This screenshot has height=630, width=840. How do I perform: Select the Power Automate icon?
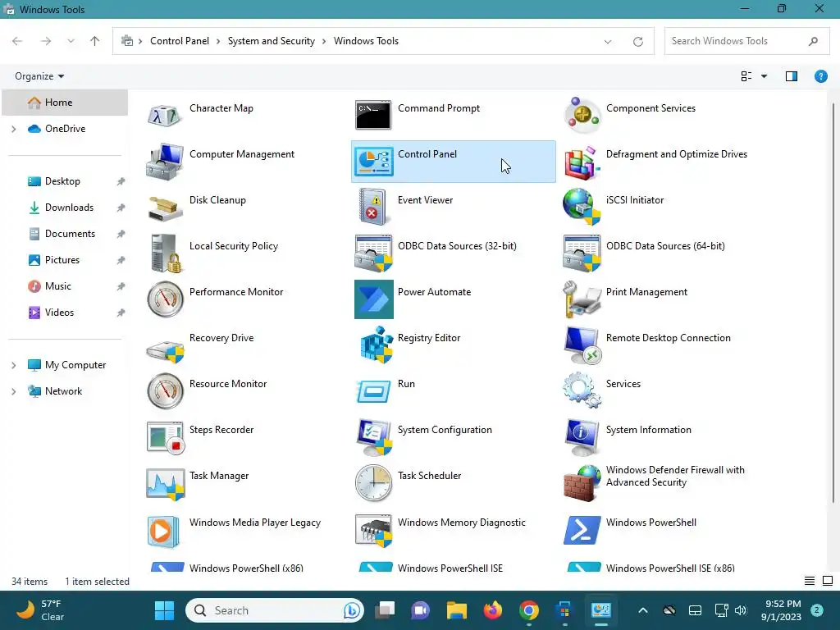point(373,299)
